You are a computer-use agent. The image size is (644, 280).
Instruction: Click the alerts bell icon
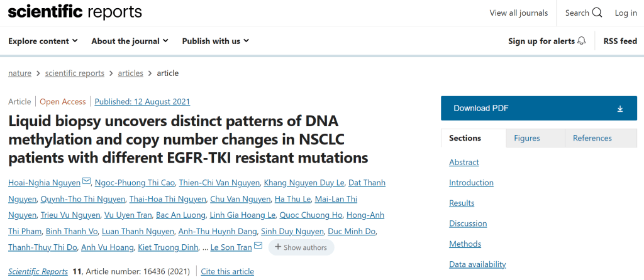click(581, 41)
